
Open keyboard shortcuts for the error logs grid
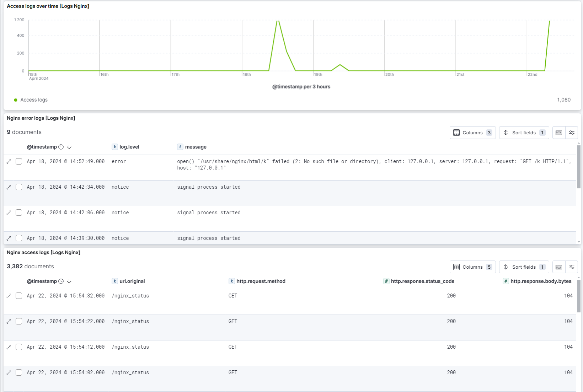point(558,133)
